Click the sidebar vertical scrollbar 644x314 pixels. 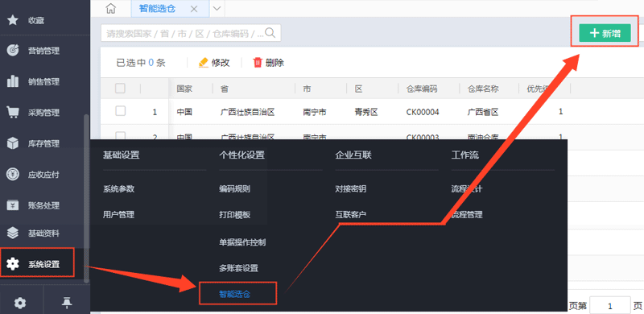pos(86,199)
